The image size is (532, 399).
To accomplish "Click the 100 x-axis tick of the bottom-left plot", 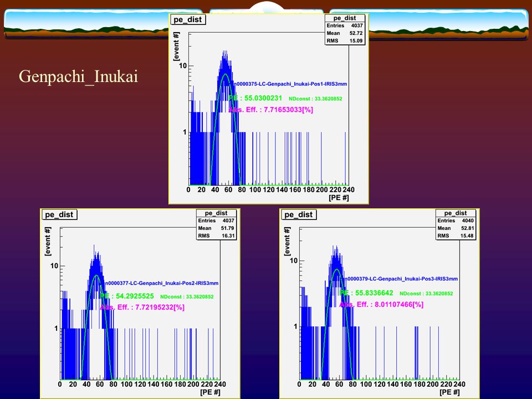I will [x=126, y=385].
